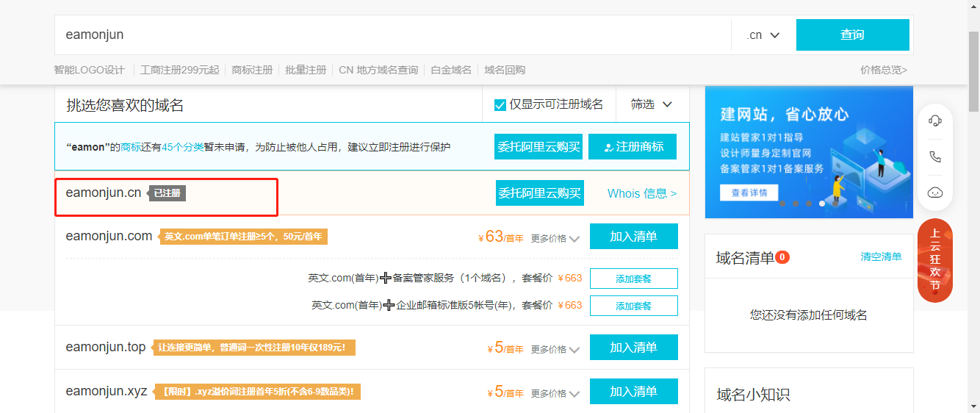Screen dimensions: 980x413
Task: Click into the domain search input field
Action: tap(393, 35)
